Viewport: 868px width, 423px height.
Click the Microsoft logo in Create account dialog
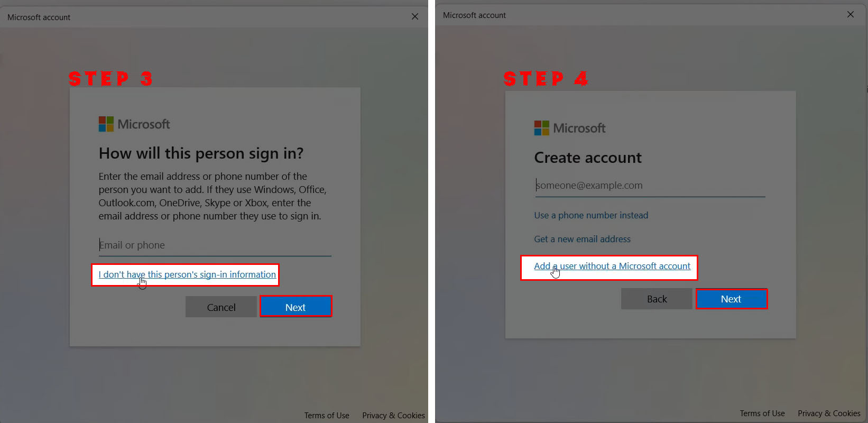coord(570,128)
